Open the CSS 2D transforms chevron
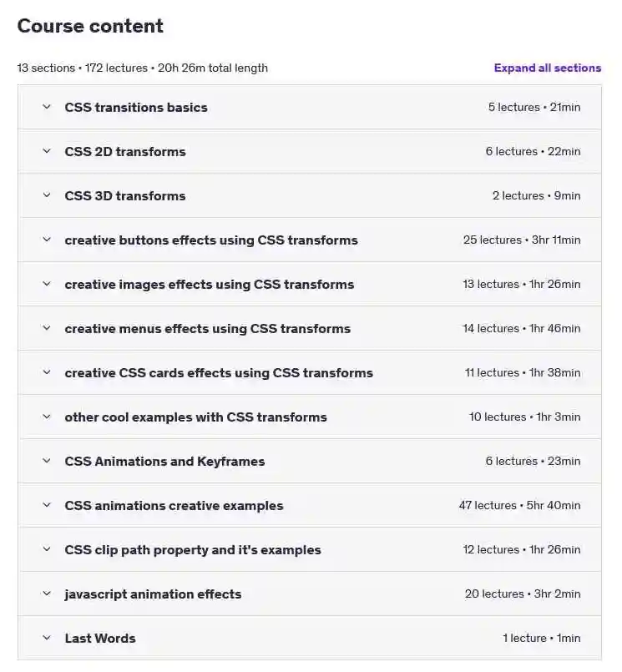The height and width of the screenshot is (672, 622). [47, 151]
